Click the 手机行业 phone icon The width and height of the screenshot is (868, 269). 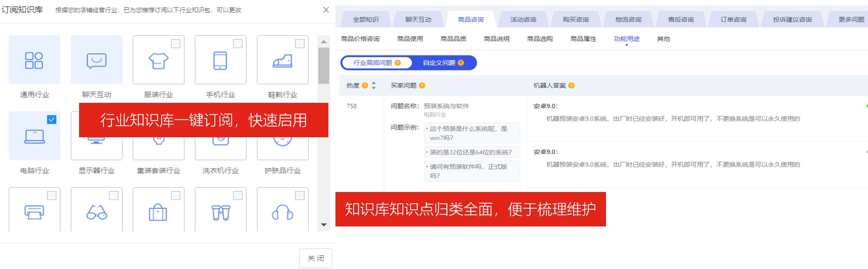click(x=220, y=61)
